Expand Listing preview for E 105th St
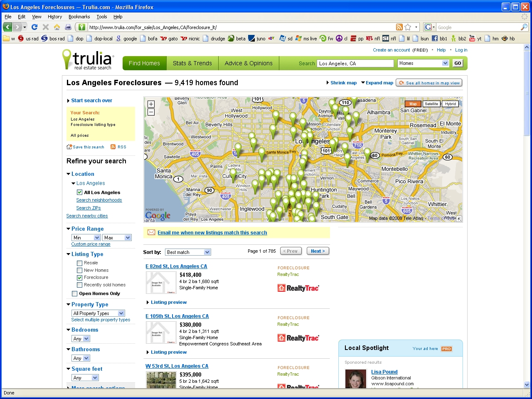Image resolution: width=532 pixels, height=399 pixels. tap(166, 352)
